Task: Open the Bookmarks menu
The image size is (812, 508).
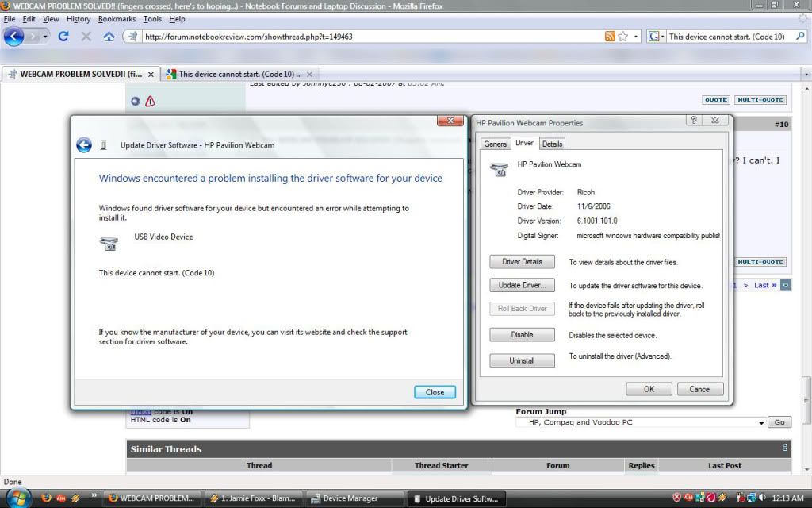Action: 117,19
